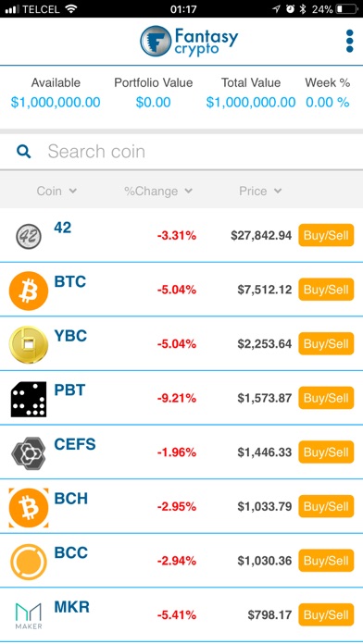Image resolution: width=363 pixels, height=644 pixels.
Task: Select the black dice PBT icon
Action: click(29, 399)
